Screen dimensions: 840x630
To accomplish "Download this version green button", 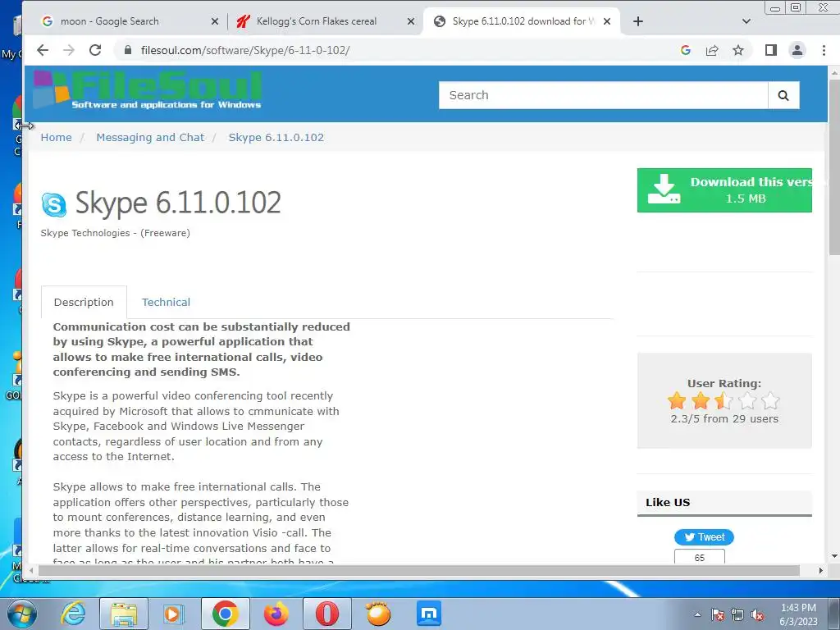I will coord(724,190).
